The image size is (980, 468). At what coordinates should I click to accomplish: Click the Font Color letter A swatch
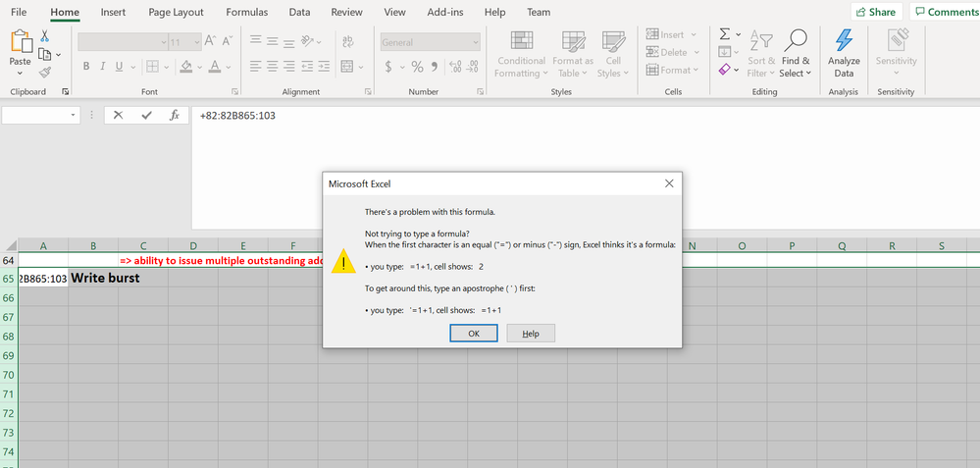215,67
